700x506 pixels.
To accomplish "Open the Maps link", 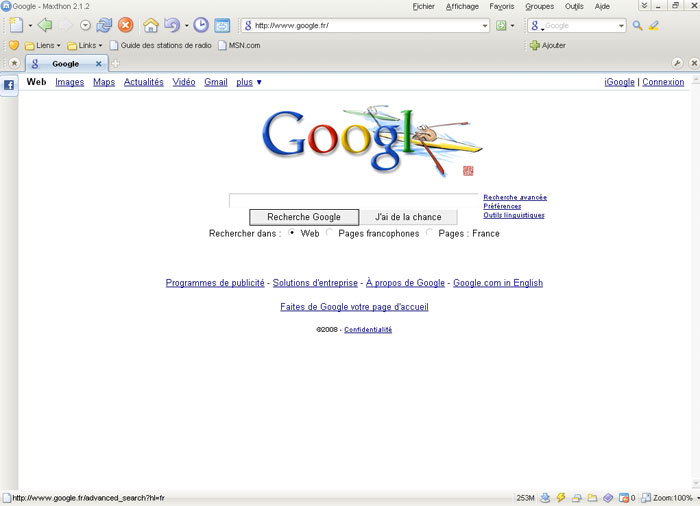I will [104, 82].
